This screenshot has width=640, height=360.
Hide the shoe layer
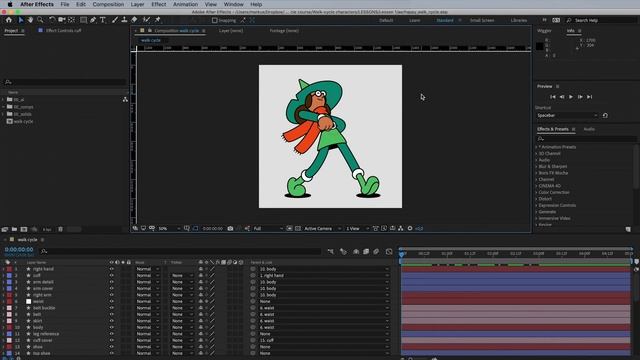pos(111,347)
